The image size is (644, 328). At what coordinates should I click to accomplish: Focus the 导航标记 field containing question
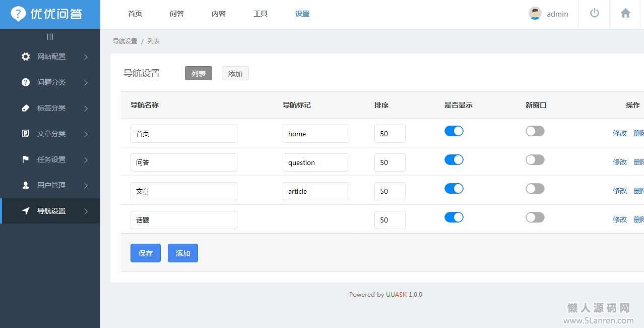coord(315,162)
